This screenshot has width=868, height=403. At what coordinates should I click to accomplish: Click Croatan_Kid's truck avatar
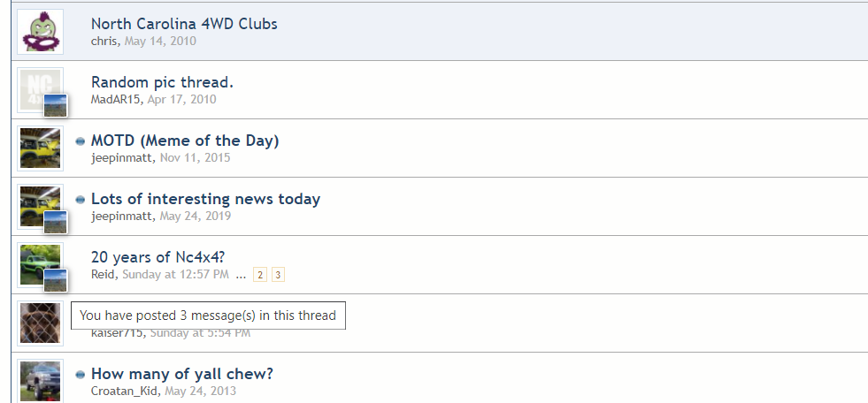tap(40, 381)
